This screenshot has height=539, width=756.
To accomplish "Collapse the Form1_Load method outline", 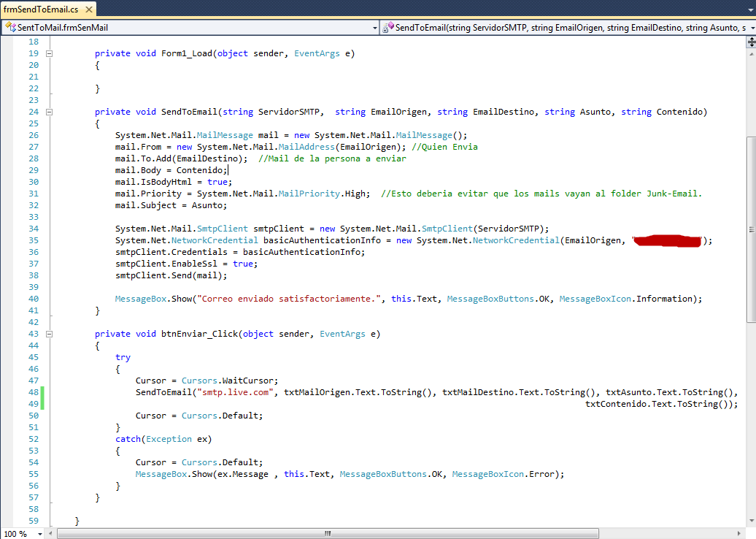I will click(49, 53).
